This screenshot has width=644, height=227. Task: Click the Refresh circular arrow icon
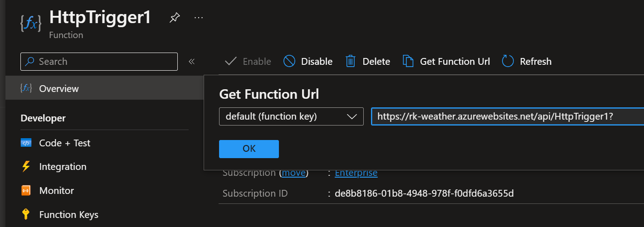(508, 61)
